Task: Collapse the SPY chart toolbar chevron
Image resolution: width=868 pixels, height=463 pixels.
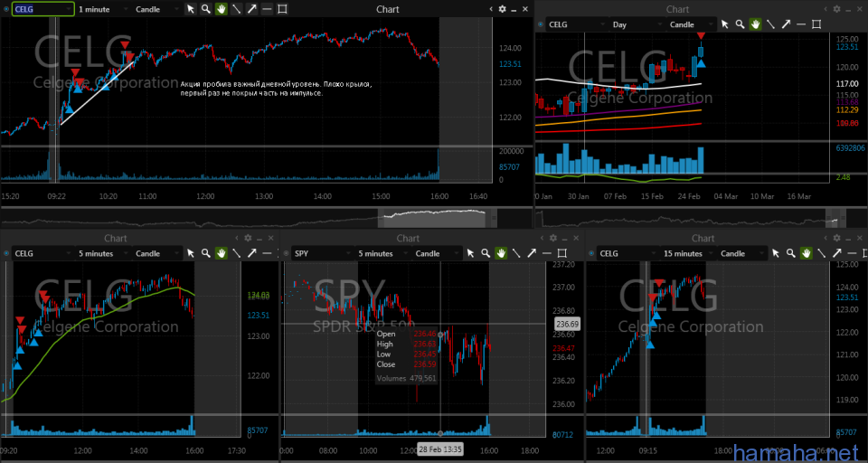Action: click(x=542, y=238)
